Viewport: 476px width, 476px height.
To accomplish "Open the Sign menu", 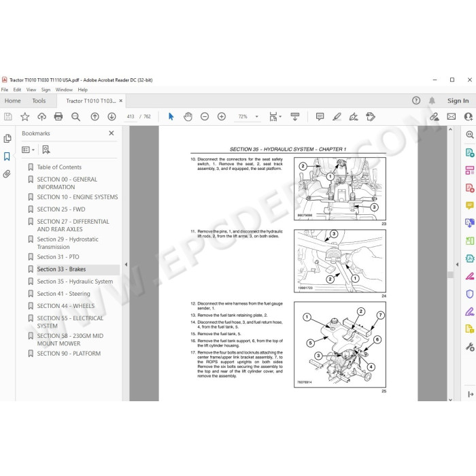I will click(x=46, y=90).
